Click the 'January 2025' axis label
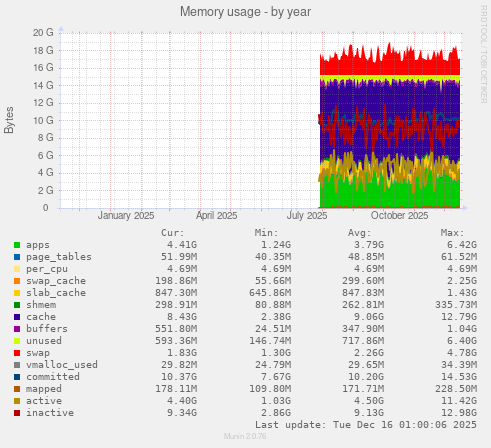The width and height of the screenshot is (491, 448). click(x=126, y=216)
